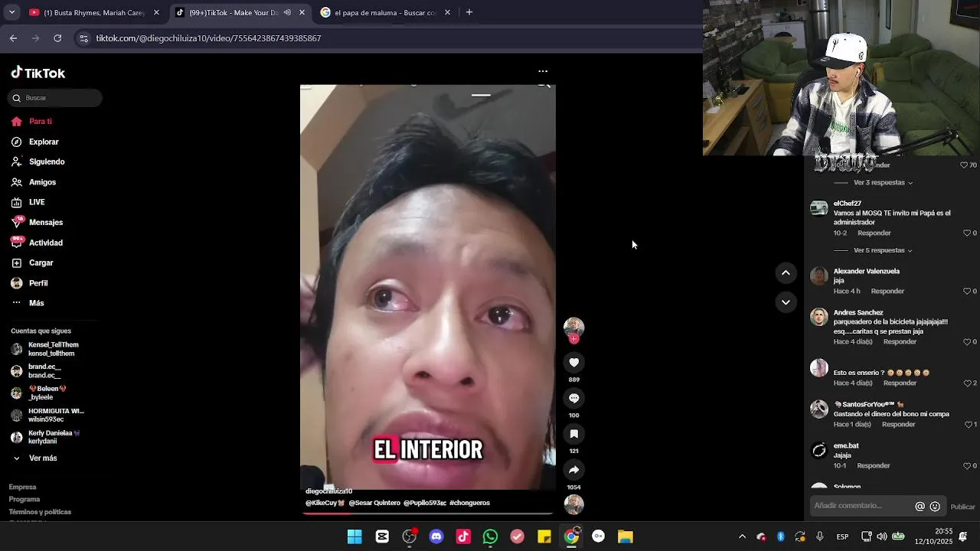The height and width of the screenshot is (551, 980).
Task: Click Responder under elChef27's comment
Action: [x=874, y=233]
